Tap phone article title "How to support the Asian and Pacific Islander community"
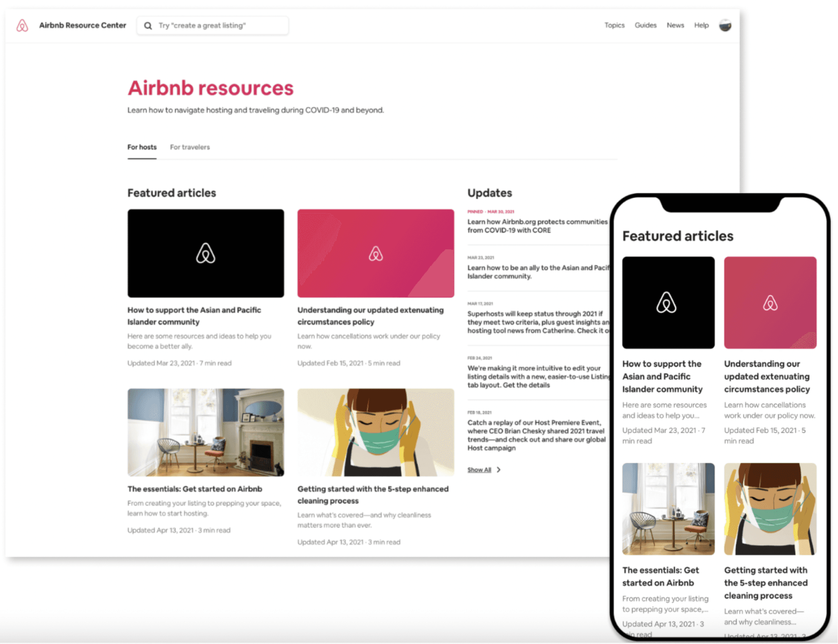 coord(662,377)
